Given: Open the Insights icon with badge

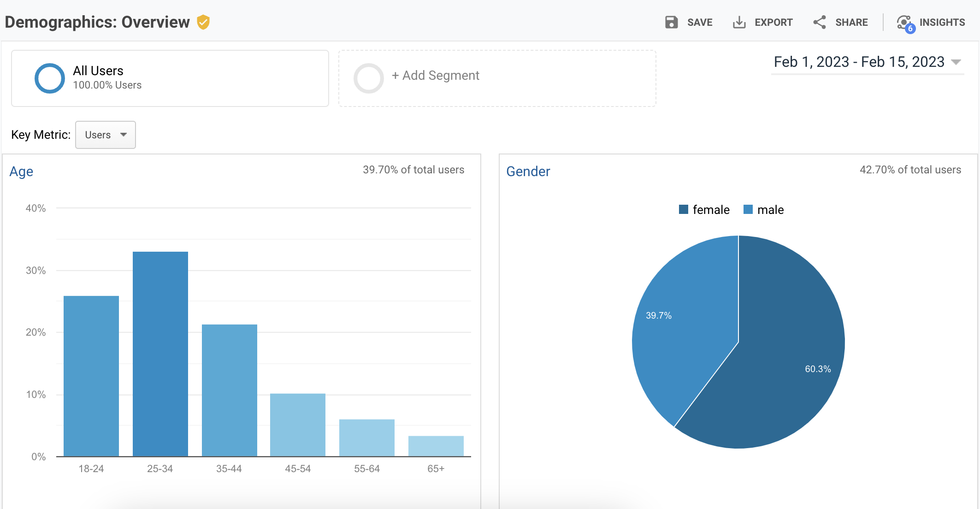Looking at the screenshot, I should click(903, 21).
